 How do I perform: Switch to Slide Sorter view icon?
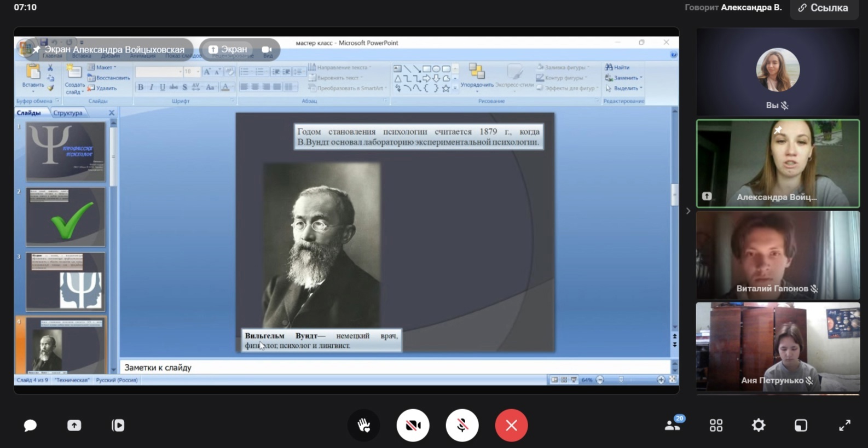(564, 380)
